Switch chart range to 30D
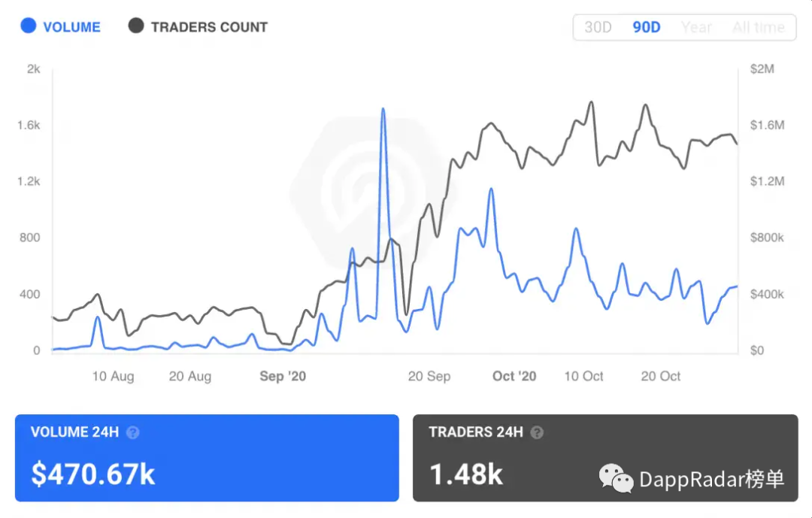812x518 pixels. click(x=598, y=27)
